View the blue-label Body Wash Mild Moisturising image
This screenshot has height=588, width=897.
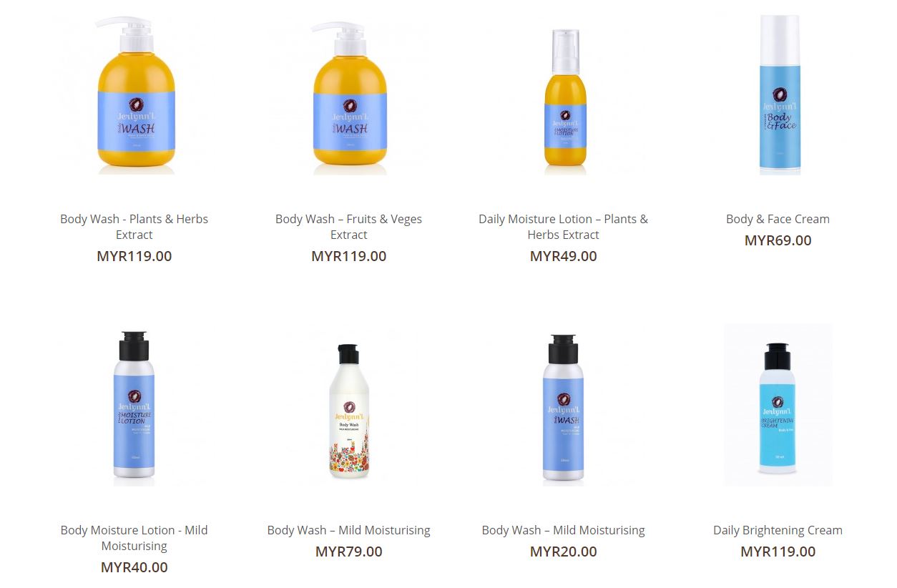point(564,405)
